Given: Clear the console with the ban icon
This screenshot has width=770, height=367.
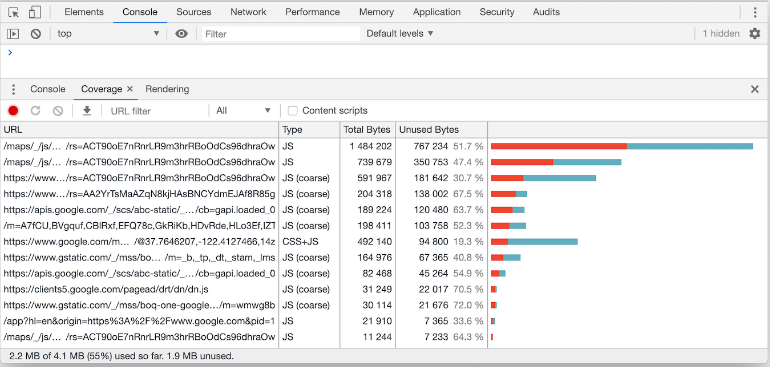Looking at the screenshot, I should tap(35, 34).
